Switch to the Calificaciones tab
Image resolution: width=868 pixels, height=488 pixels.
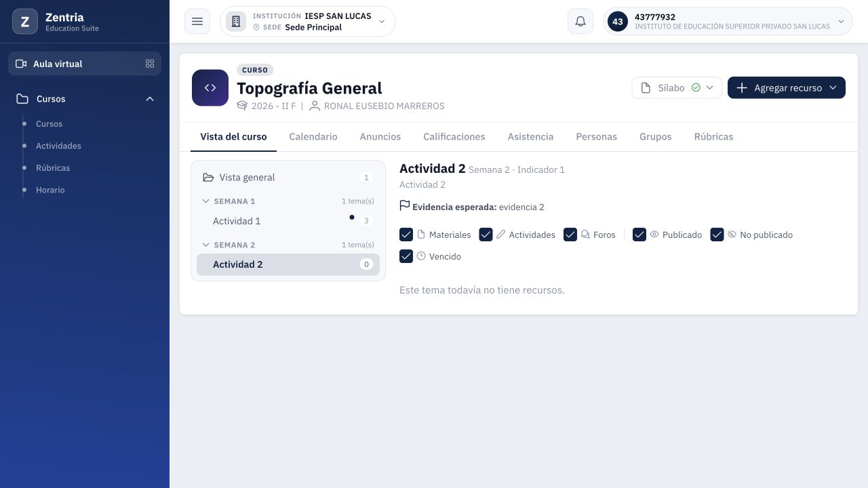point(454,137)
